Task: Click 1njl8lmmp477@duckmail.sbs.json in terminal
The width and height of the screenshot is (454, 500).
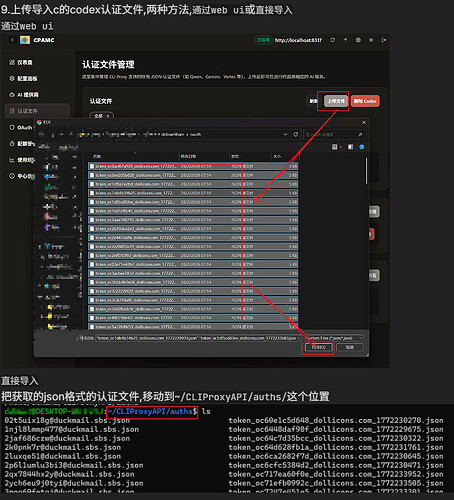Action: [x=72, y=430]
